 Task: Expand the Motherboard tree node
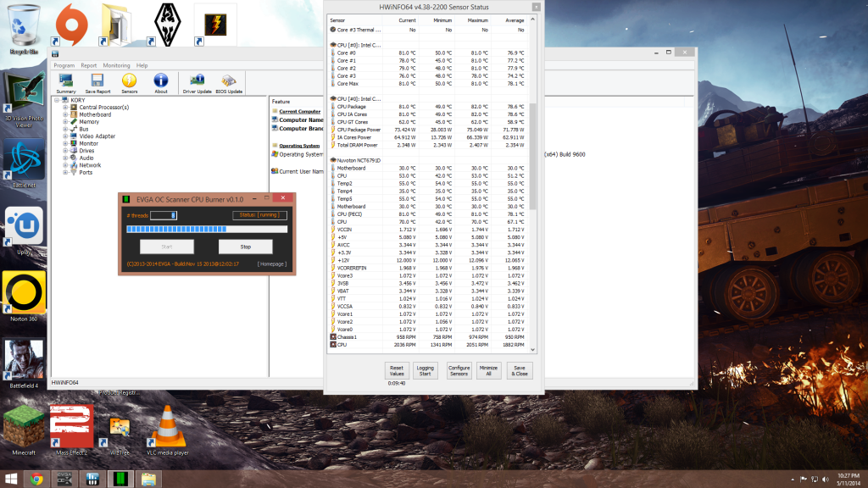[64, 114]
